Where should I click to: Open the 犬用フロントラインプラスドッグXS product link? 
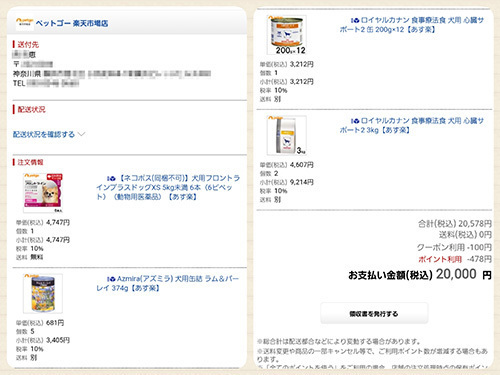[168, 187]
